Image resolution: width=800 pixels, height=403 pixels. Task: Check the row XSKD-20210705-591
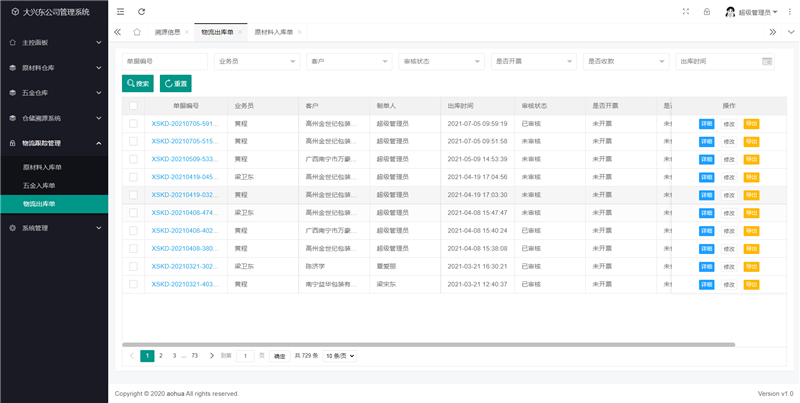pos(133,123)
